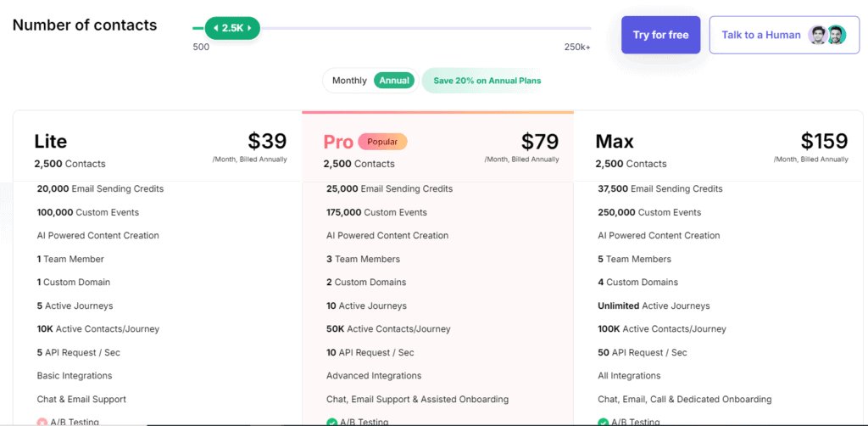Click the slider track near 250k+
This screenshot has height=426, width=868.
[576, 28]
